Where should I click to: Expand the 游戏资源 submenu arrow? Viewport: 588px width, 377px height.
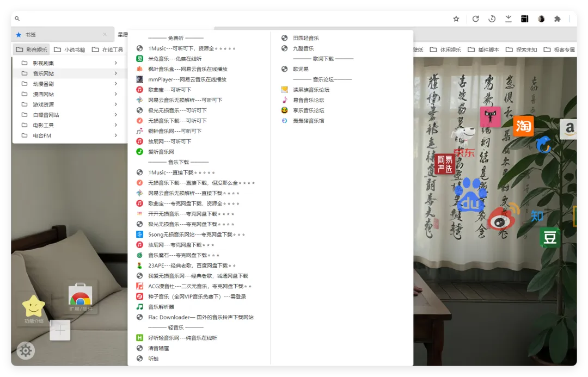116,104
